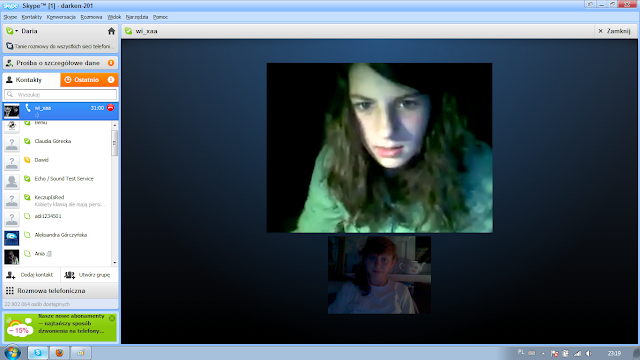
Task: Open the Kontakty menu
Action: tap(31, 17)
